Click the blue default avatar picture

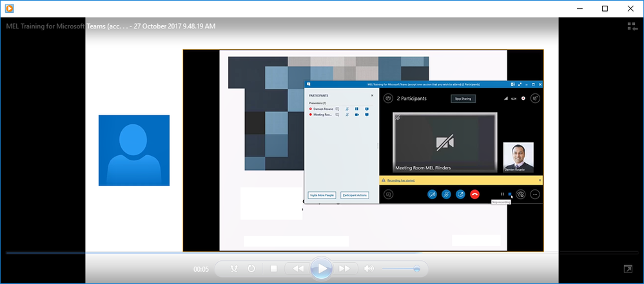click(x=134, y=150)
